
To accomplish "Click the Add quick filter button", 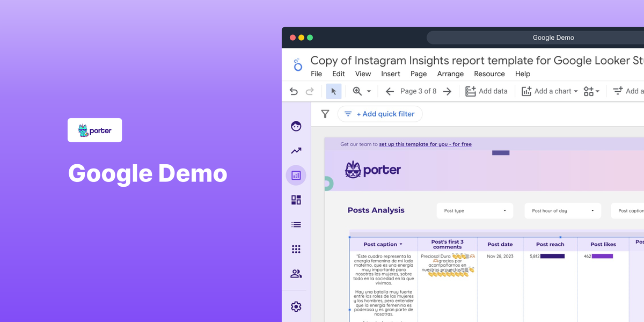I will (380, 114).
